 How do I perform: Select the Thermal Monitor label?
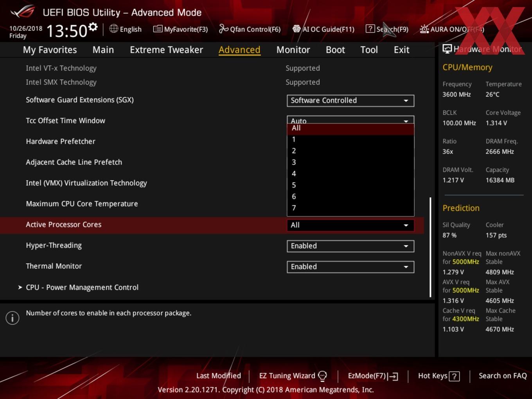click(x=54, y=266)
